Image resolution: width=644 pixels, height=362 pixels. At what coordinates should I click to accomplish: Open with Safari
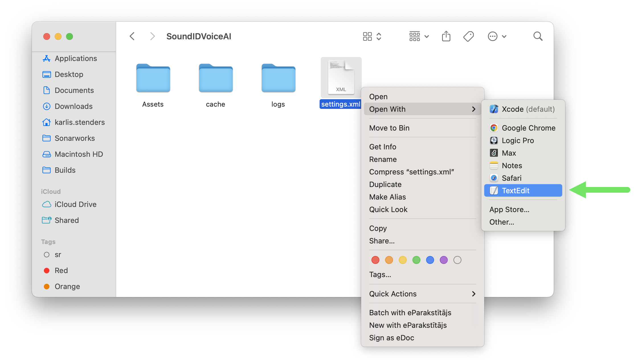pyautogui.click(x=523, y=178)
